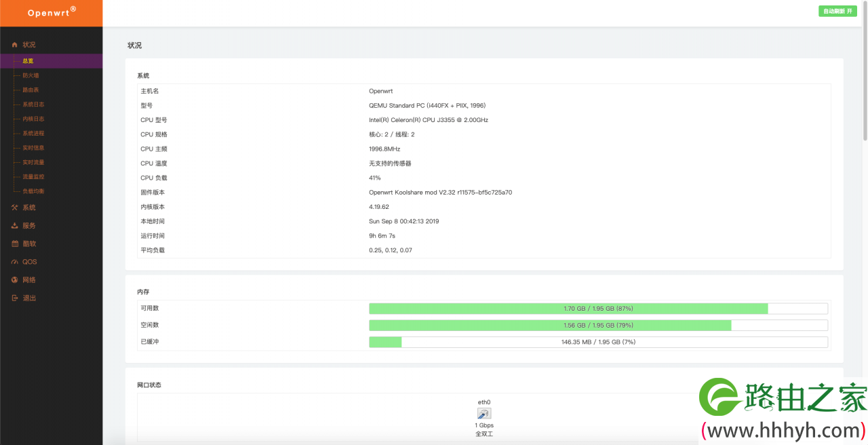The height and width of the screenshot is (445, 868).
Task: Click the 1 Gbps link speed text
Action: (x=484, y=426)
